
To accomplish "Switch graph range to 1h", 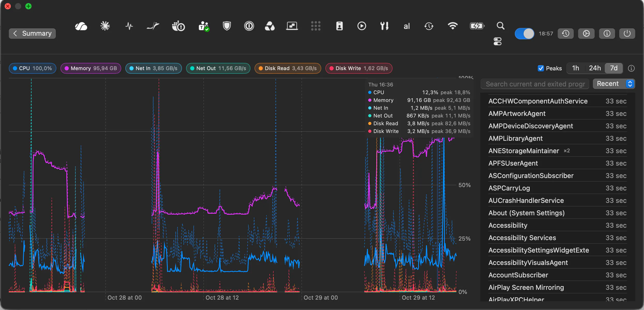I will (x=576, y=68).
